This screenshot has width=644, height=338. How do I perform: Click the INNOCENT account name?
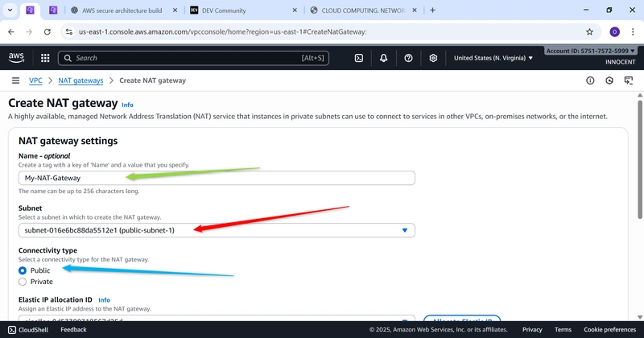pyautogui.click(x=620, y=62)
